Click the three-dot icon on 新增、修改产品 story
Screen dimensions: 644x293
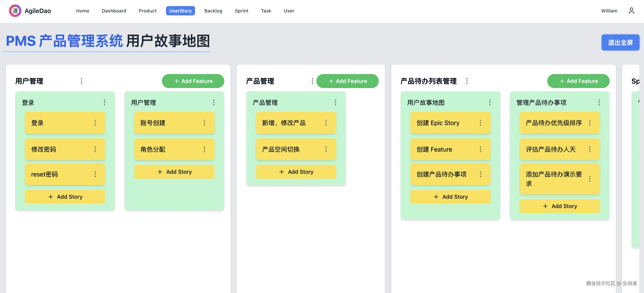pos(326,123)
